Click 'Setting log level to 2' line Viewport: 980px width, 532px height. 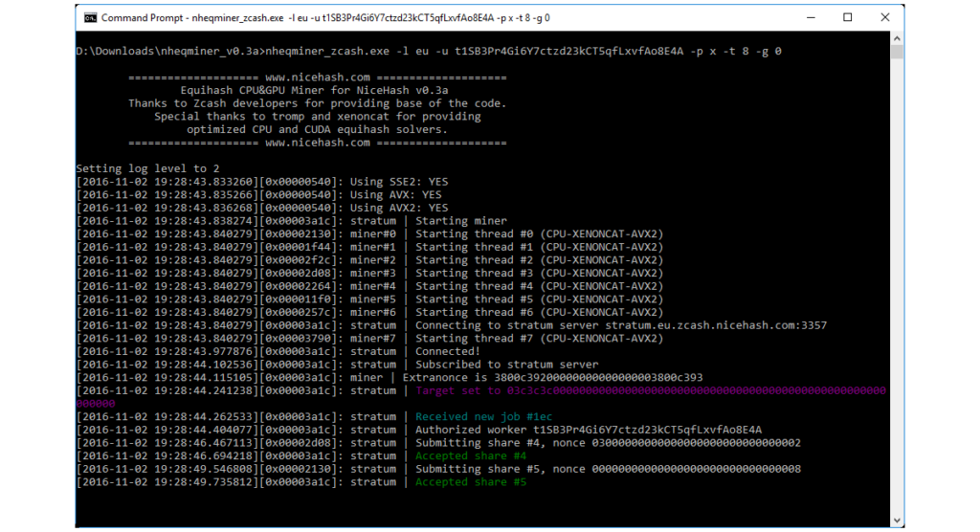(x=147, y=168)
